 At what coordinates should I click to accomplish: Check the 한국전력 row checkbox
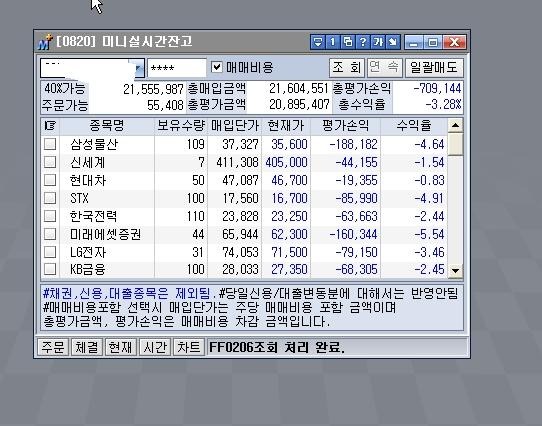(x=50, y=215)
